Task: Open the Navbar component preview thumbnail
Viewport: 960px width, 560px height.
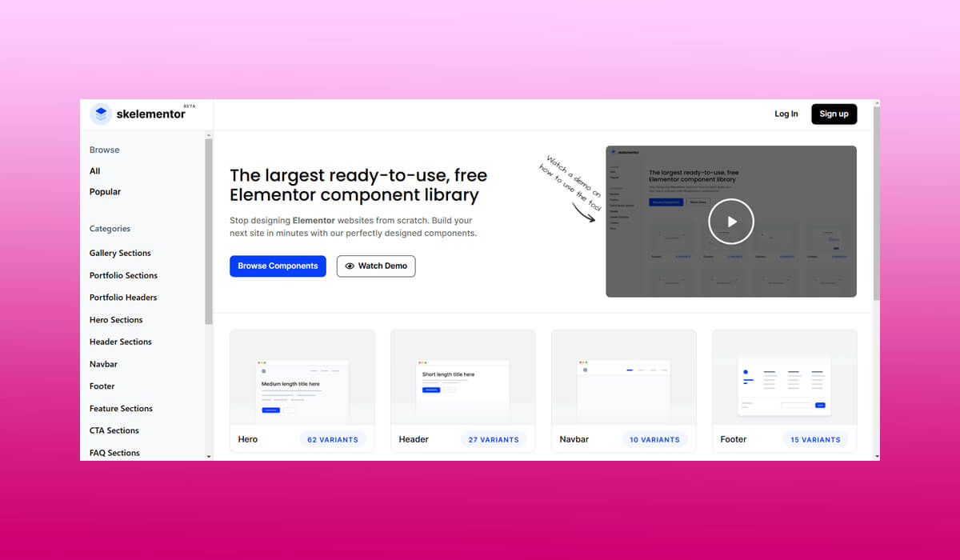Action: point(624,377)
